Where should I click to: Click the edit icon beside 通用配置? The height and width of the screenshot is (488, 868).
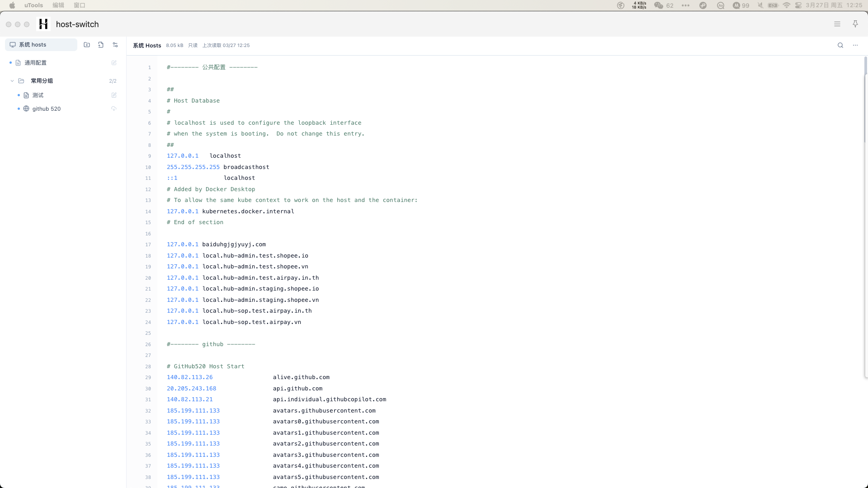point(114,63)
